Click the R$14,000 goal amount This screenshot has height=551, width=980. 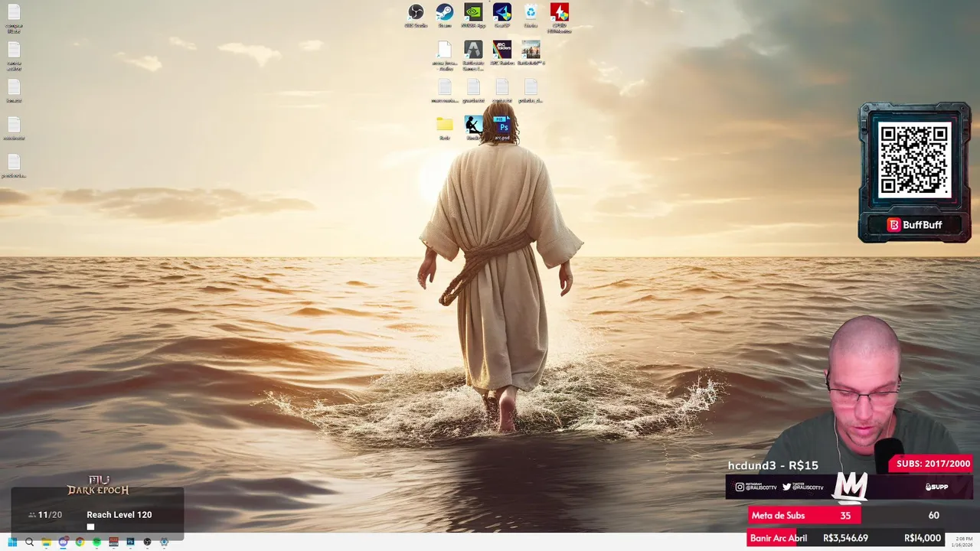tap(923, 538)
